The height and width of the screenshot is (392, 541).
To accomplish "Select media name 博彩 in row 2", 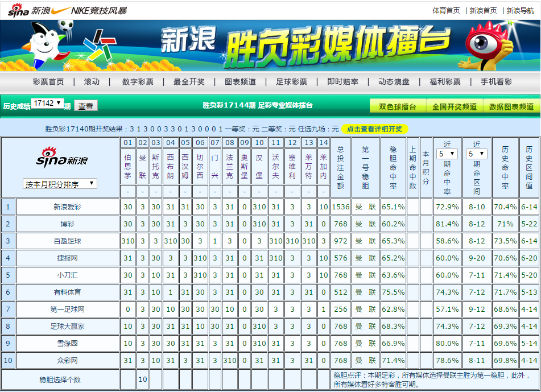I will coord(67,224).
